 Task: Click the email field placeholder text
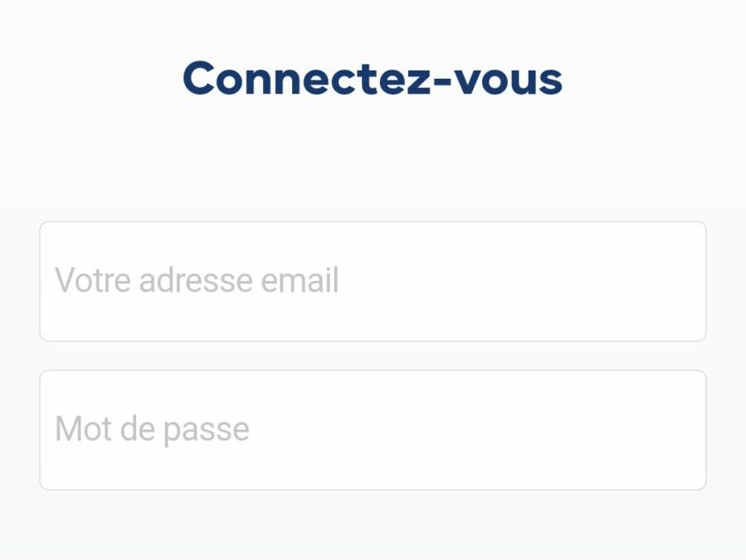coord(196,280)
